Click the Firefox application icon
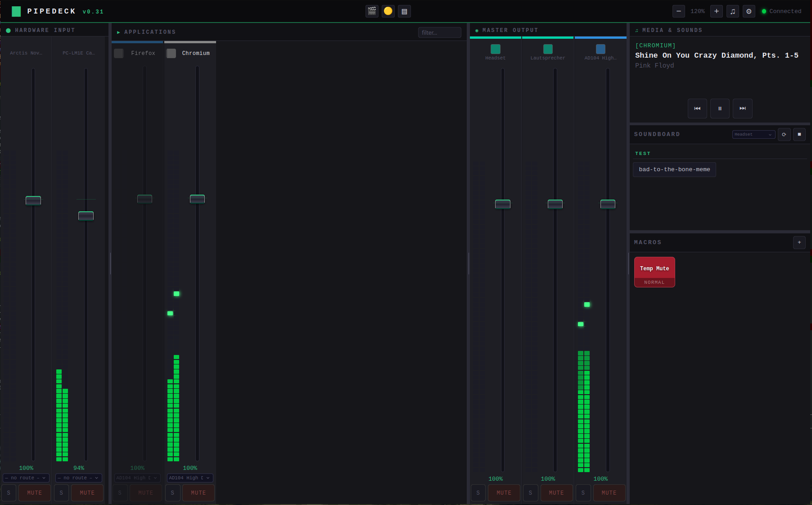 click(x=119, y=53)
